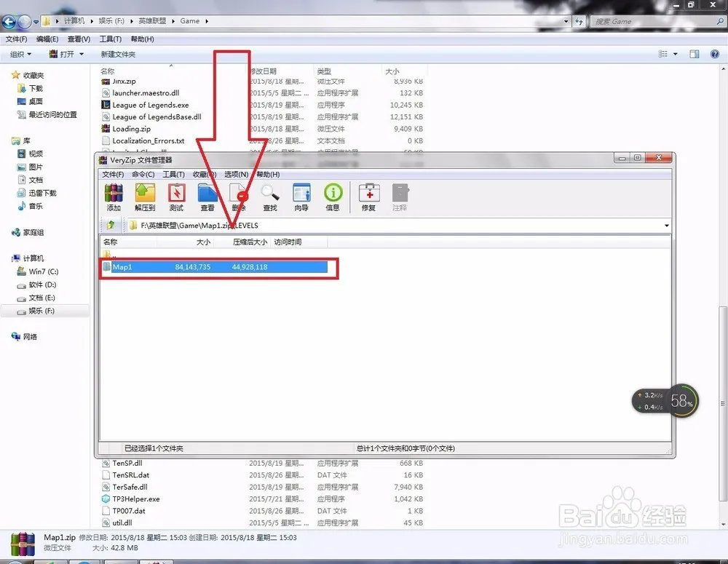Click the 测试 (Test) icon in VeryZip

tap(176, 197)
